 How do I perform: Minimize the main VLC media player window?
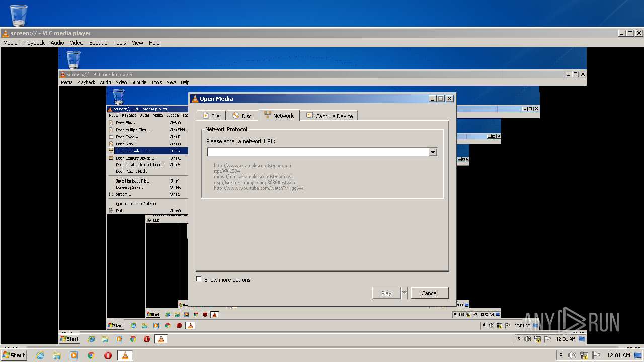coord(622,33)
